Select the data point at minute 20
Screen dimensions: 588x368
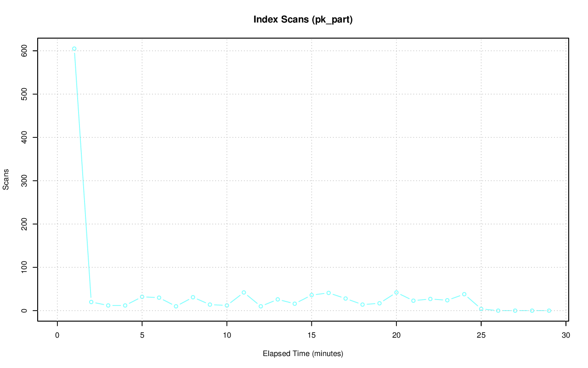pyautogui.click(x=396, y=292)
